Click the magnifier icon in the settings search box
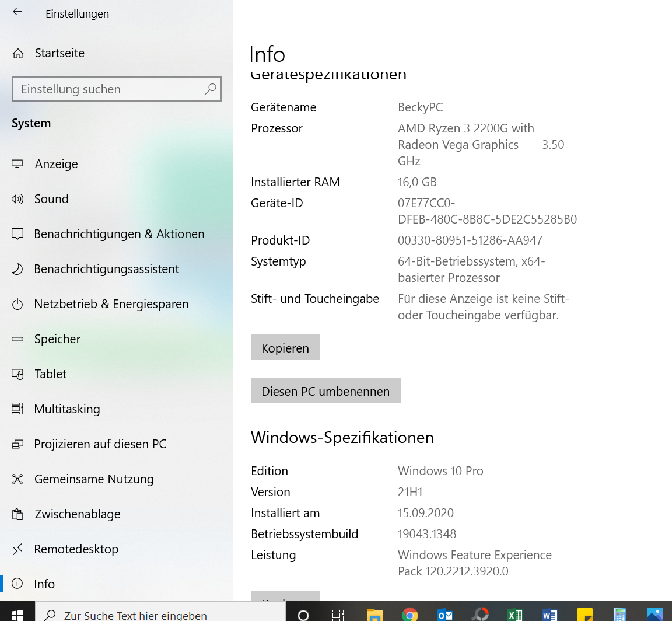Screen dimensions: 672x621 211,89
